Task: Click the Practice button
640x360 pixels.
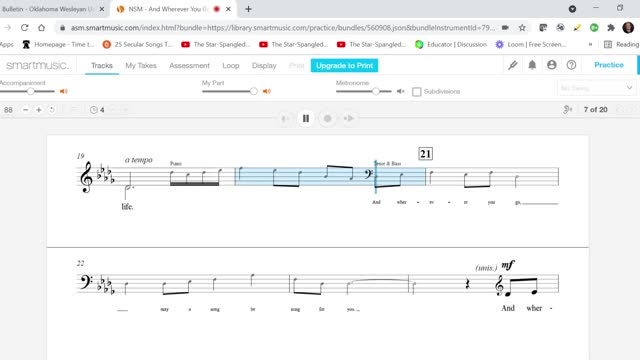Action: coord(609,65)
